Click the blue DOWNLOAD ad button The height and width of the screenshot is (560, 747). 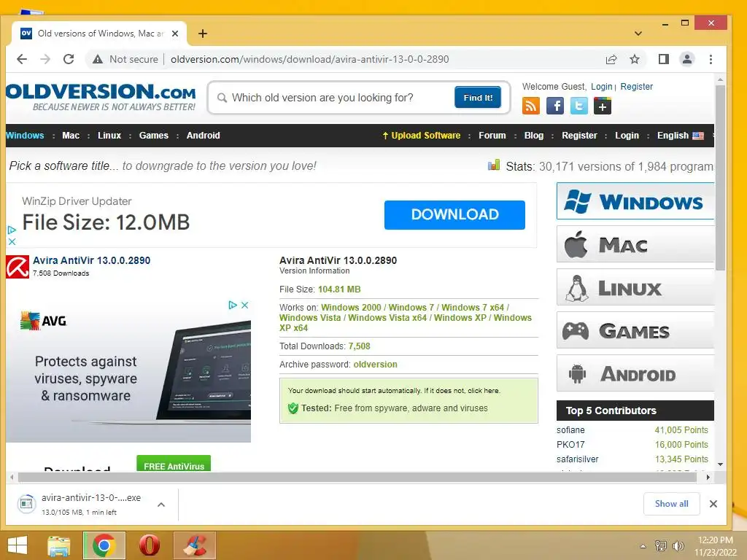454,215
